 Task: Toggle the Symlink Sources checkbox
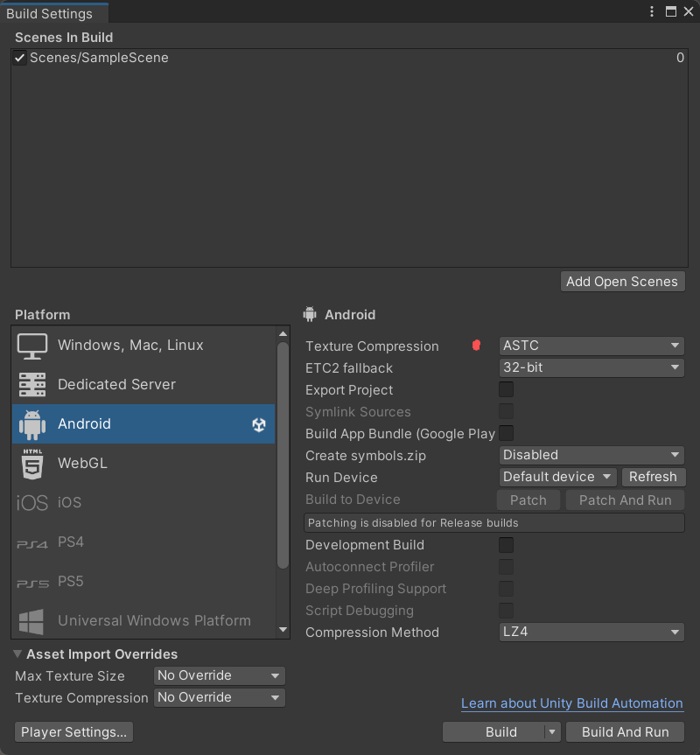(506, 411)
